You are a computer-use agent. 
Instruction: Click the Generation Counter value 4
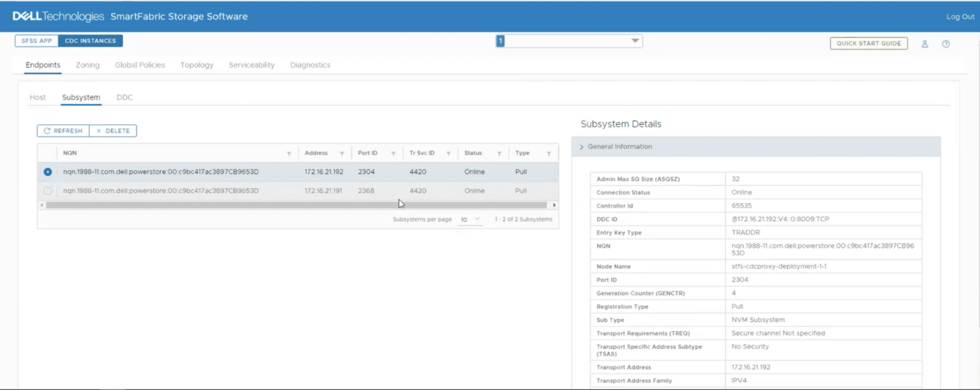point(734,293)
